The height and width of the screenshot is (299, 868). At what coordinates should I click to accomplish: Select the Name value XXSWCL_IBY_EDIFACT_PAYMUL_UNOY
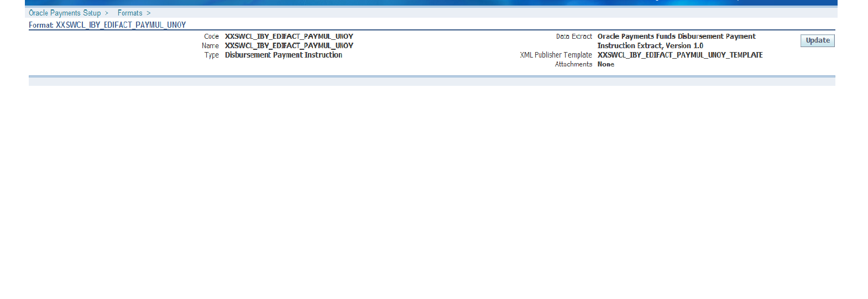click(289, 46)
